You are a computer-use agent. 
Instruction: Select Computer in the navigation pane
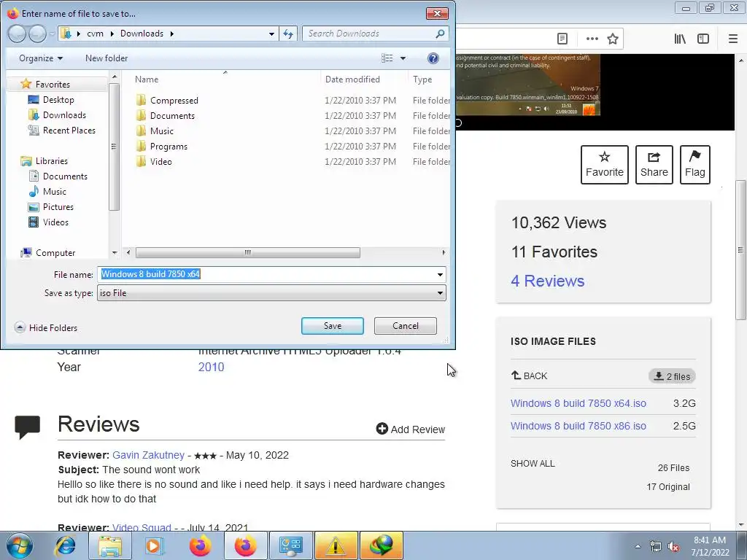(x=55, y=253)
